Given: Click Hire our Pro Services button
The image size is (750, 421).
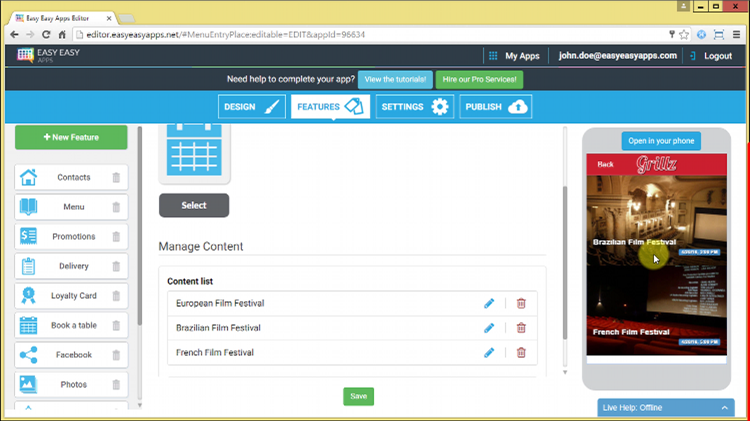Looking at the screenshot, I should pos(479,79).
